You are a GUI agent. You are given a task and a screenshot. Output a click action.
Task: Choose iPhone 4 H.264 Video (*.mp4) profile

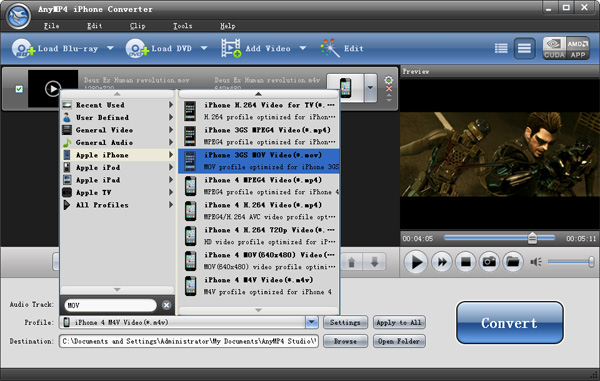coord(259,211)
